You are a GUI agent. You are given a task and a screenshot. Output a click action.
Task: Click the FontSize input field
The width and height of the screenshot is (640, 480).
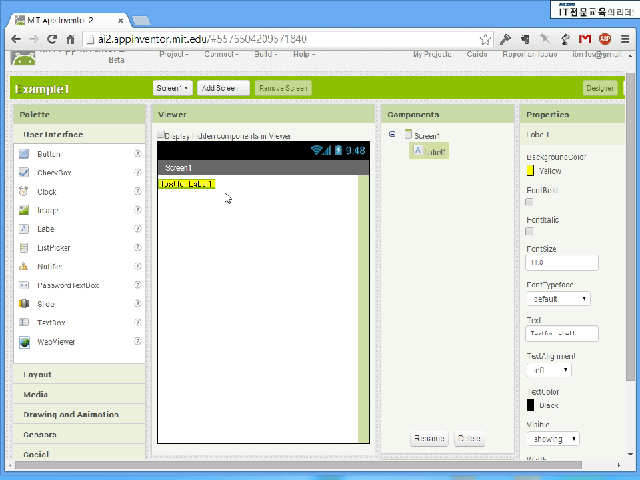[562, 262]
